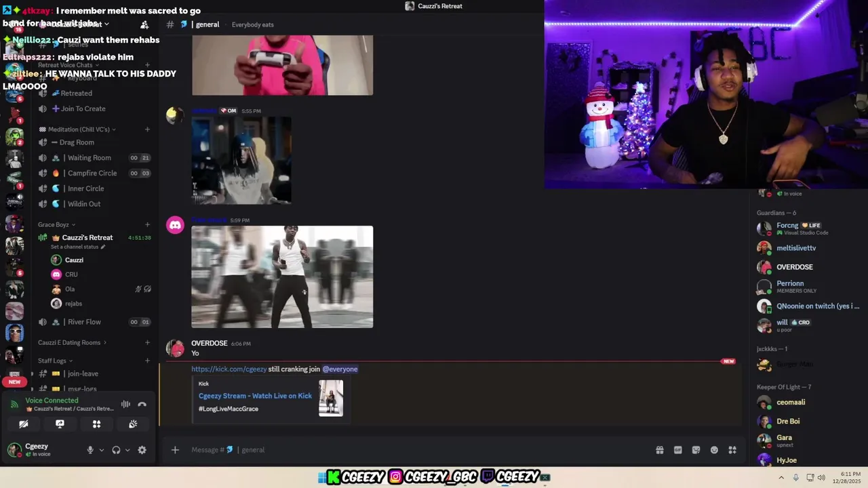Open the kick.com/cgeezy link
Viewport: 868px width, 488px height.
tap(229, 369)
